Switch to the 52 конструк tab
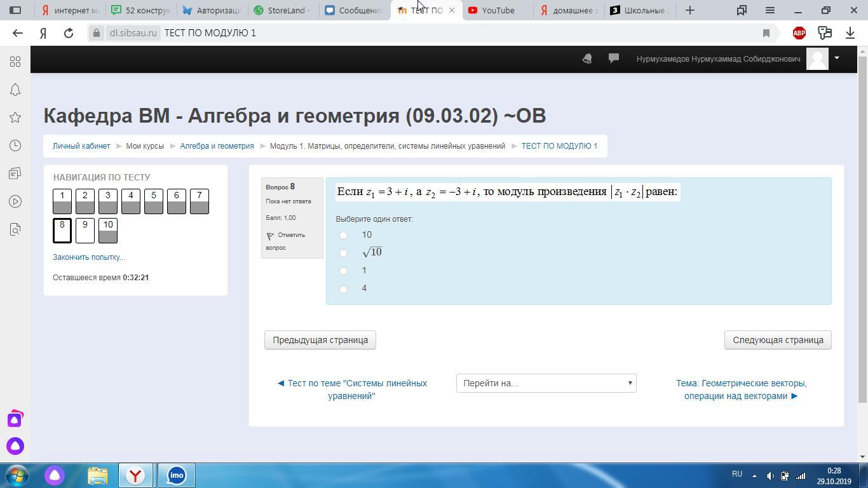 pyautogui.click(x=141, y=10)
